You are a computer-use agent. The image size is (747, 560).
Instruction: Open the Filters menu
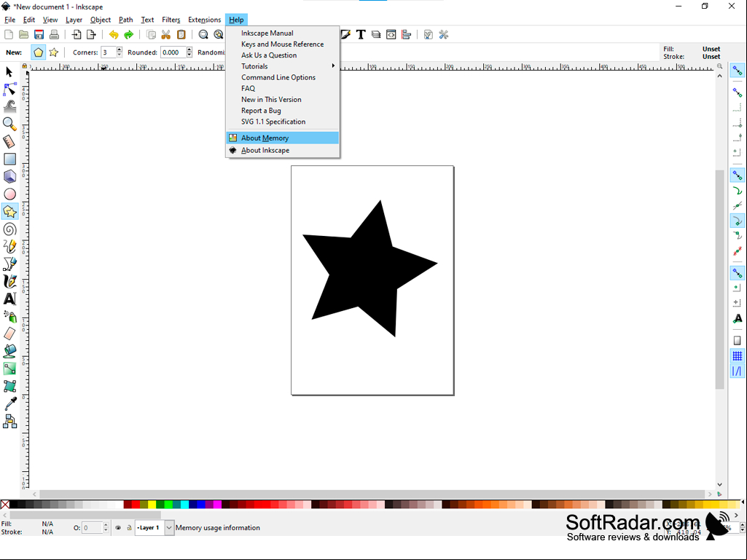pos(171,20)
